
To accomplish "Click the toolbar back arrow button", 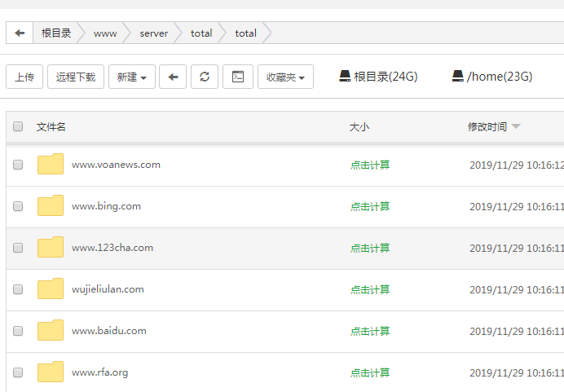I will tap(173, 77).
